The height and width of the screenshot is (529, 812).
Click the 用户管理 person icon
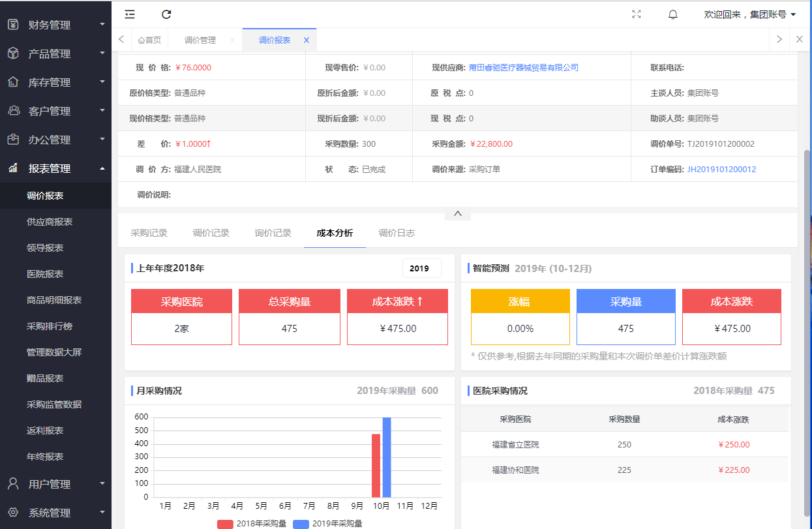13,484
